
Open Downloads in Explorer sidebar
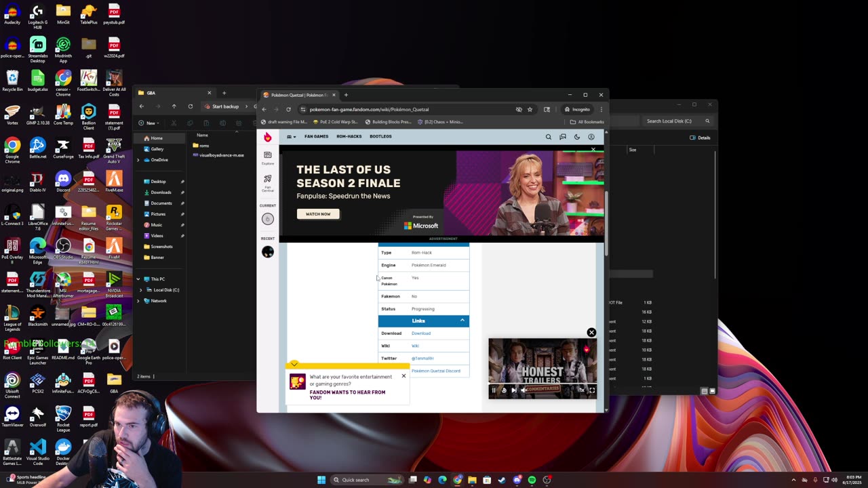pos(161,192)
